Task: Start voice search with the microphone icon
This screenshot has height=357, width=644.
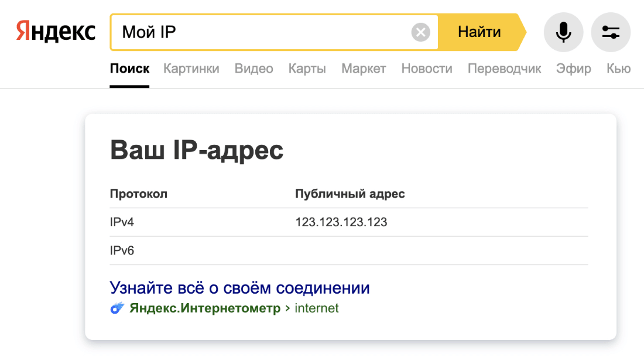Action: (563, 32)
